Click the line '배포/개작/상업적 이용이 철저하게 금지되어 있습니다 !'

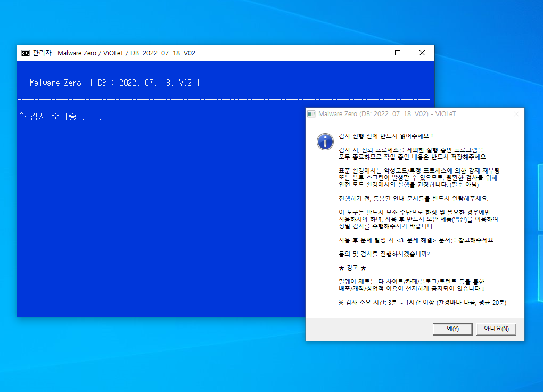click(411, 289)
